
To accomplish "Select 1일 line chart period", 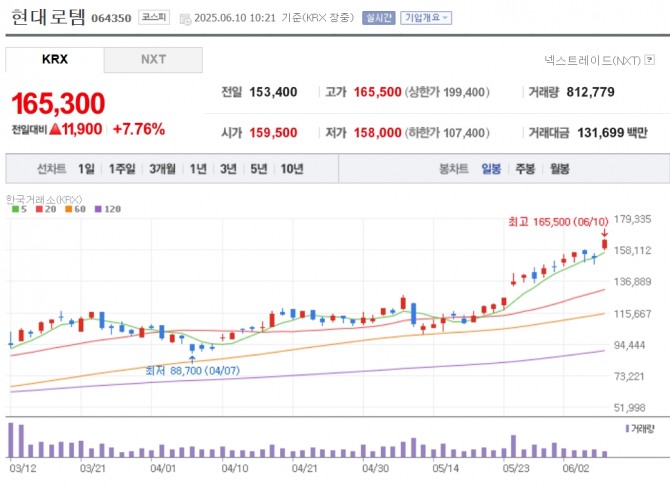I will pos(86,169).
